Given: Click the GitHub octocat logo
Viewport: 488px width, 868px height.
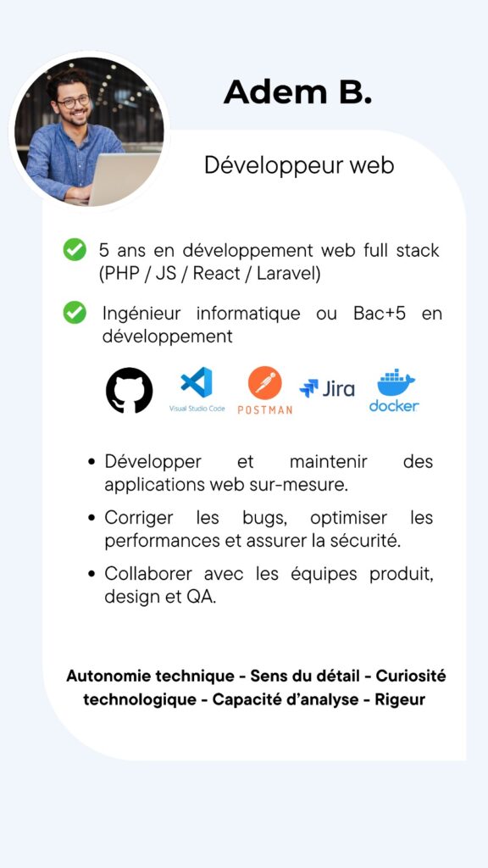Looking at the screenshot, I should (x=129, y=390).
